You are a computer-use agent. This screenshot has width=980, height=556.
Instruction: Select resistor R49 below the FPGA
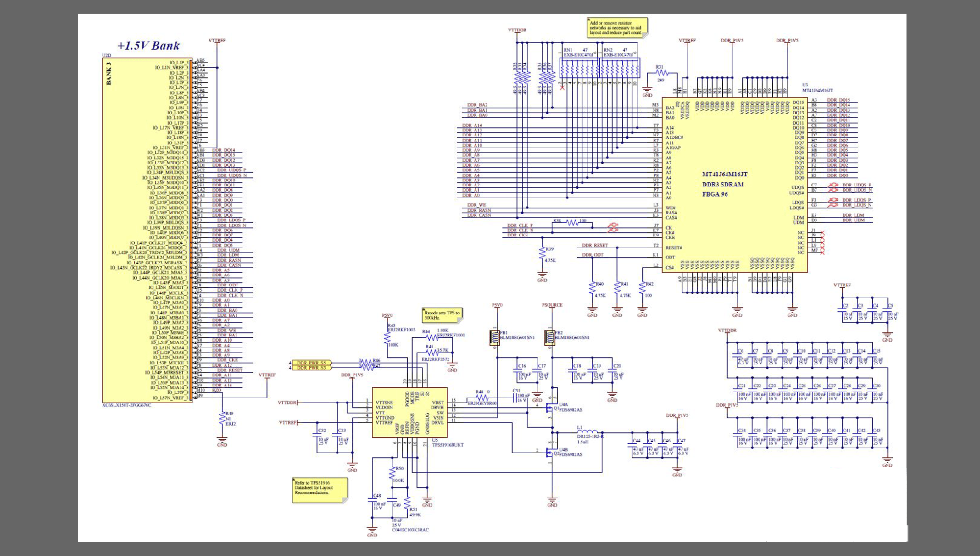pos(222,418)
